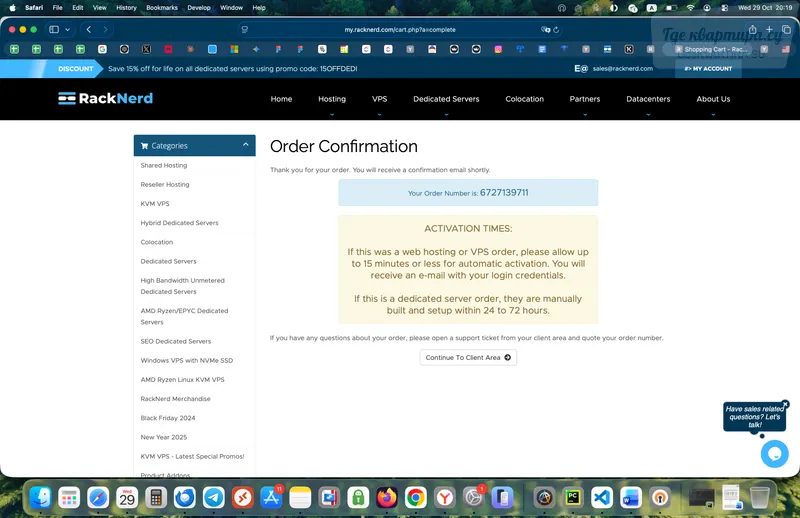The image size is (800, 518).
Task: Select RackNerd Merchandise category
Action: tap(176, 399)
